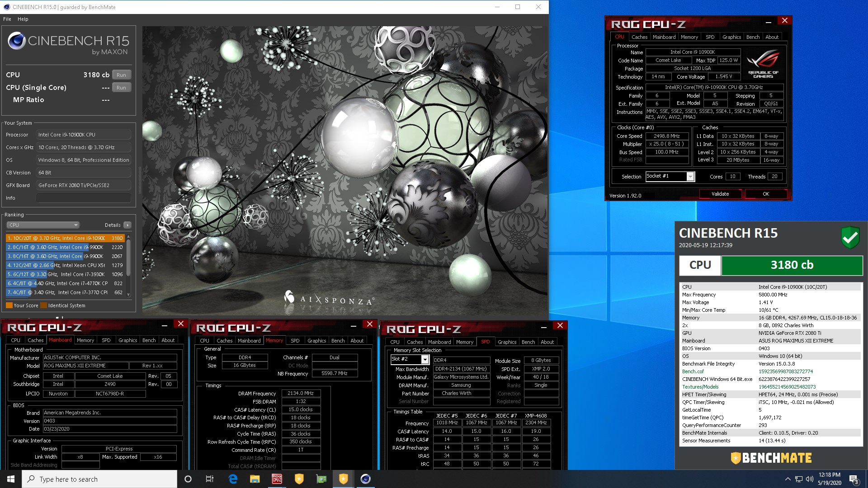Image resolution: width=868 pixels, height=488 pixels.
Task: Open Graphics tab in top CPU-Z window
Action: tap(731, 37)
